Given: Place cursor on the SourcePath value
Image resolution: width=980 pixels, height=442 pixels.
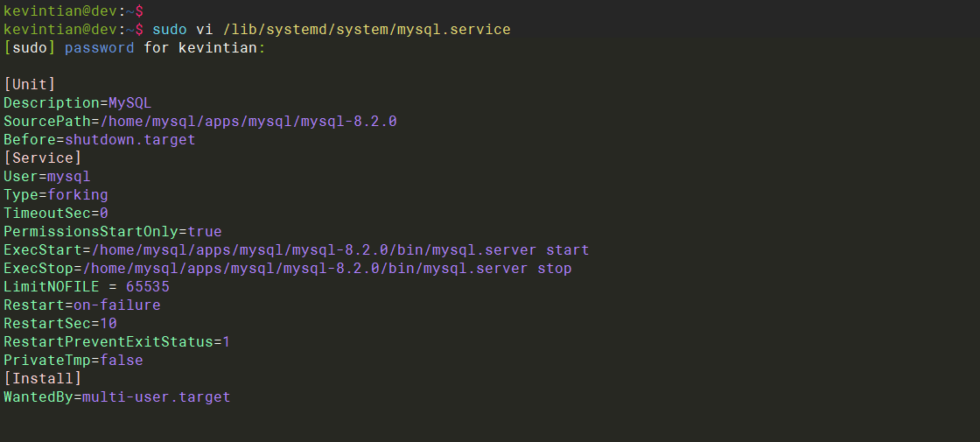Looking at the screenshot, I should point(248,121).
